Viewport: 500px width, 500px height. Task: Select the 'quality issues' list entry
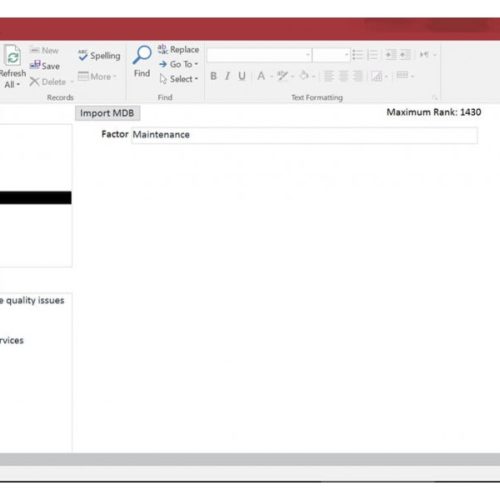32,300
